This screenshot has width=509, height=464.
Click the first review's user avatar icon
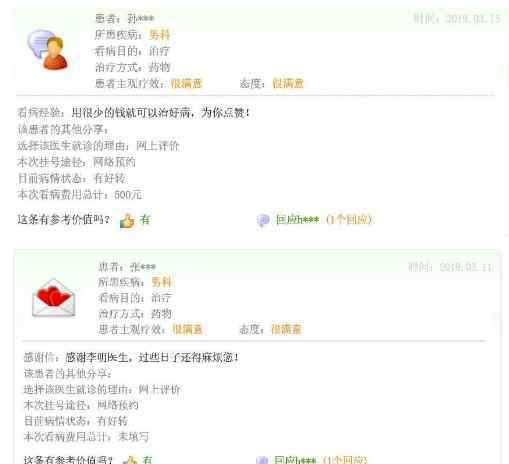pyautogui.click(x=48, y=50)
